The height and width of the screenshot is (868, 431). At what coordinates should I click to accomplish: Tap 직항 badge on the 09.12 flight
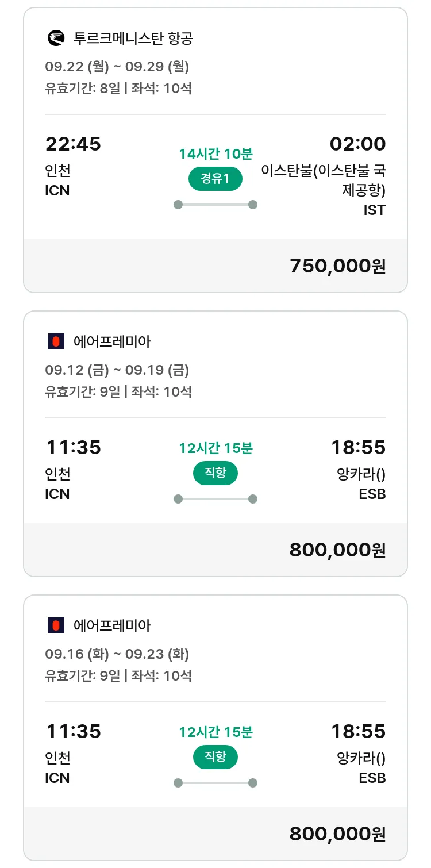tap(215, 473)
